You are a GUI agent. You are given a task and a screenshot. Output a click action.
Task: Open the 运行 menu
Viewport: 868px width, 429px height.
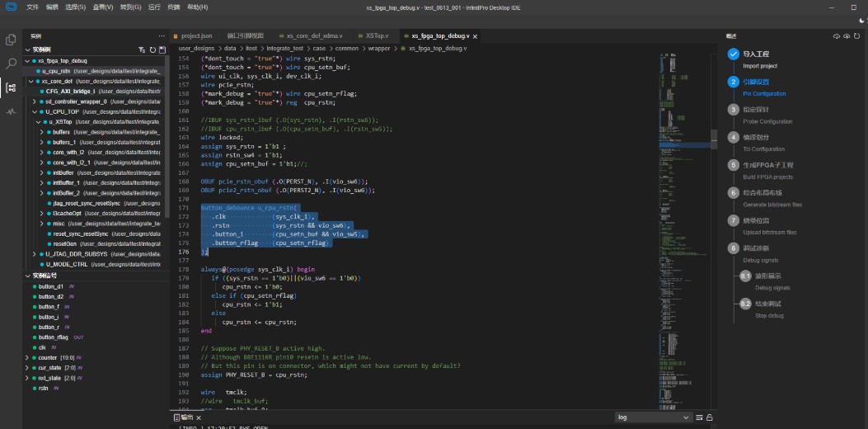(154, 7)
